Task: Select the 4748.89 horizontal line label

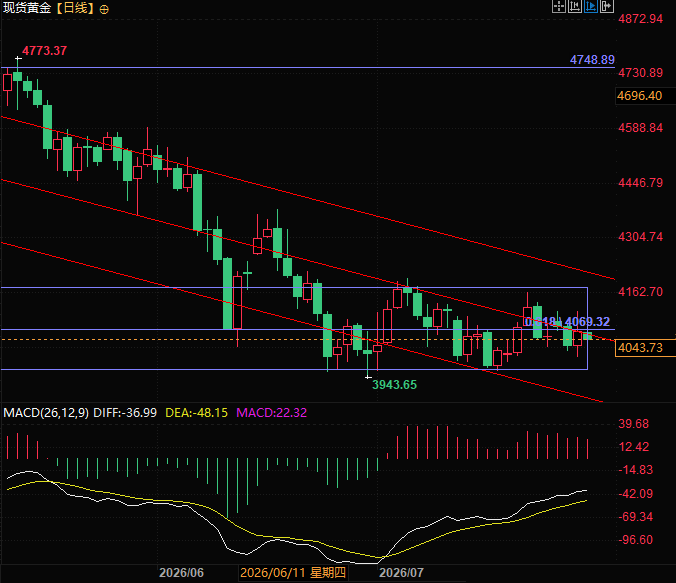Action: [x=592, y=60]
